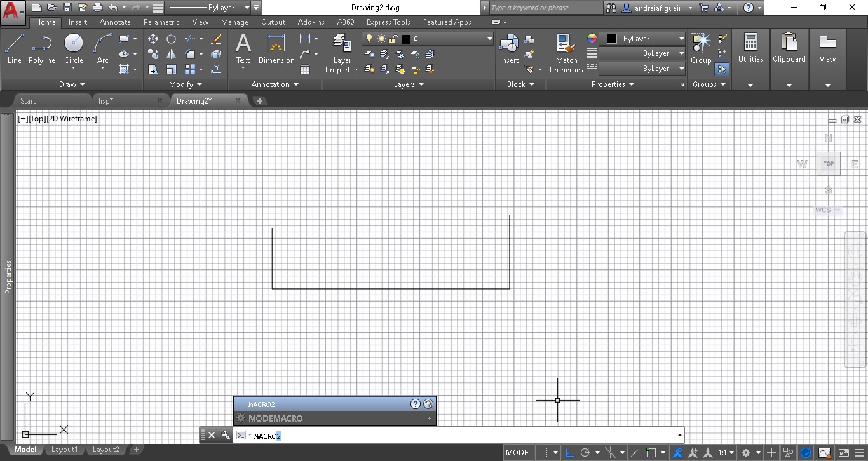Open the customize wrench in command line

click(x=226, y=435)
